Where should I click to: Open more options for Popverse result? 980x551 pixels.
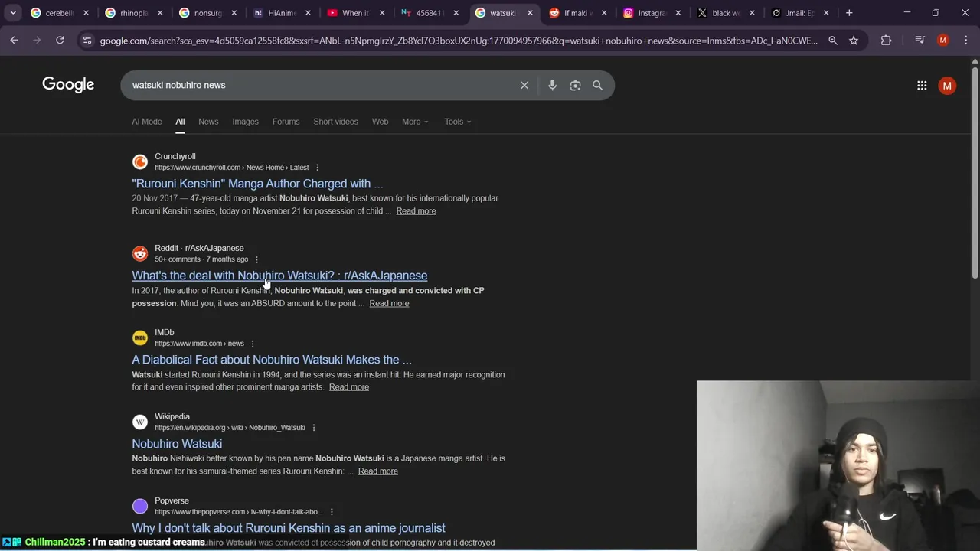pos(331,512)
